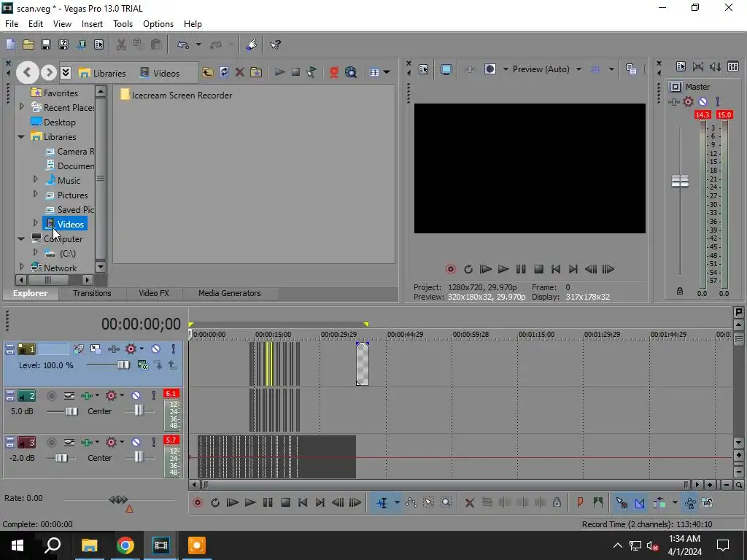Click the Downmix Output icon in mixer
This screenshot has height=560, width=747.
[698, 66]
